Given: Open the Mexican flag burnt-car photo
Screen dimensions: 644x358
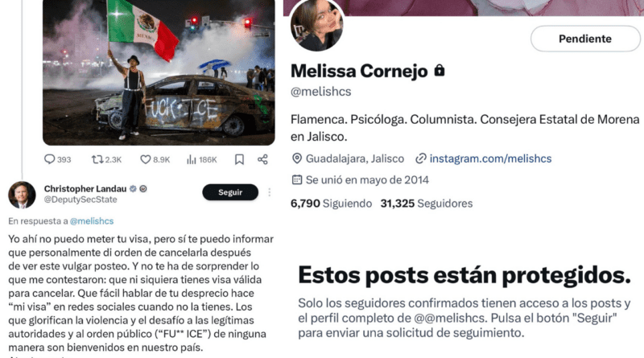Looking at the screenshot, I should (x=159, y=72).
